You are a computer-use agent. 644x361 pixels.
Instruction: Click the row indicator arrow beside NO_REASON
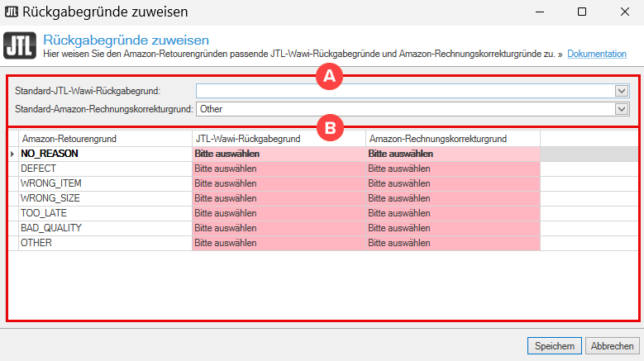click(x=12, y=154)
